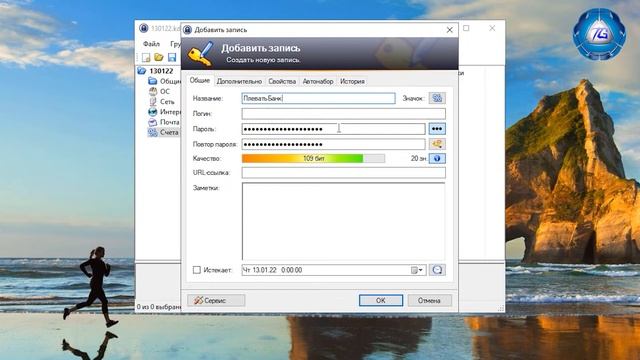Cancel with the Отмена button
This screenshot has width=640, height=360.
pyautogui.click(x=429, y=300)
